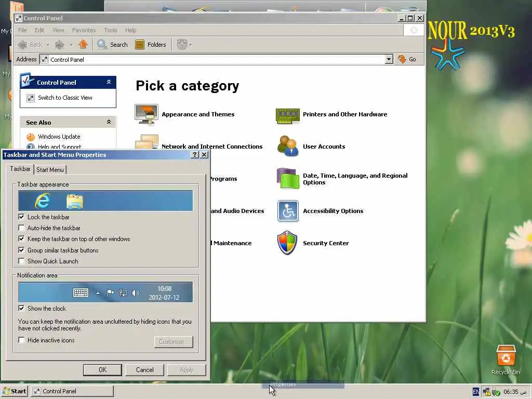
Task: Open the Edit menu
Action: point(39,30)
